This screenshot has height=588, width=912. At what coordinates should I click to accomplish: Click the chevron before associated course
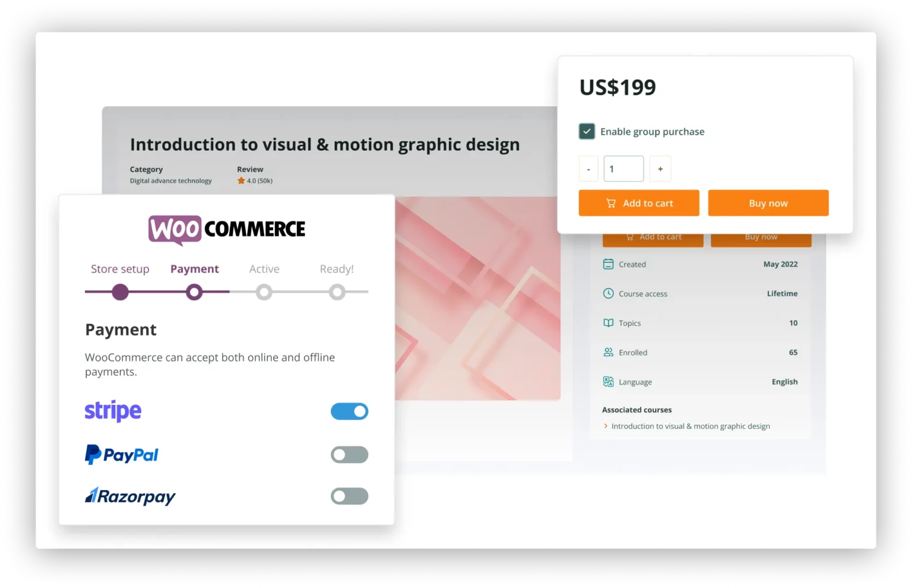pyautogui.click(x=606, y=426)
